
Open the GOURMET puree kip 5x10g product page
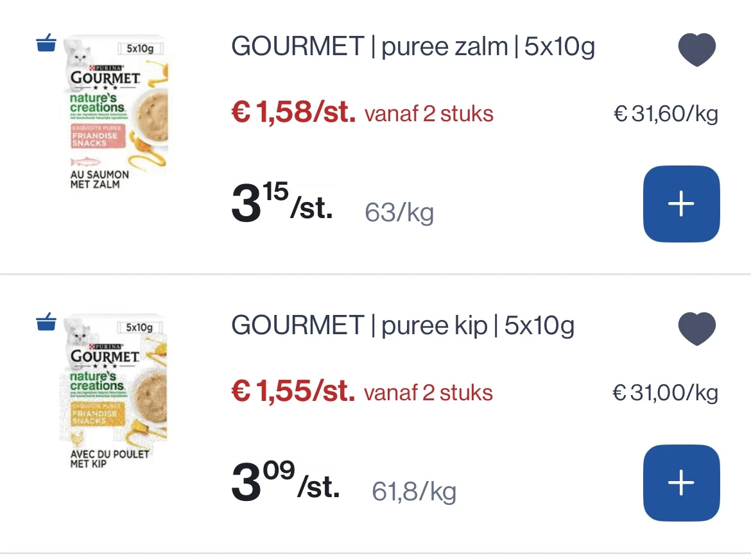(406, 325)
